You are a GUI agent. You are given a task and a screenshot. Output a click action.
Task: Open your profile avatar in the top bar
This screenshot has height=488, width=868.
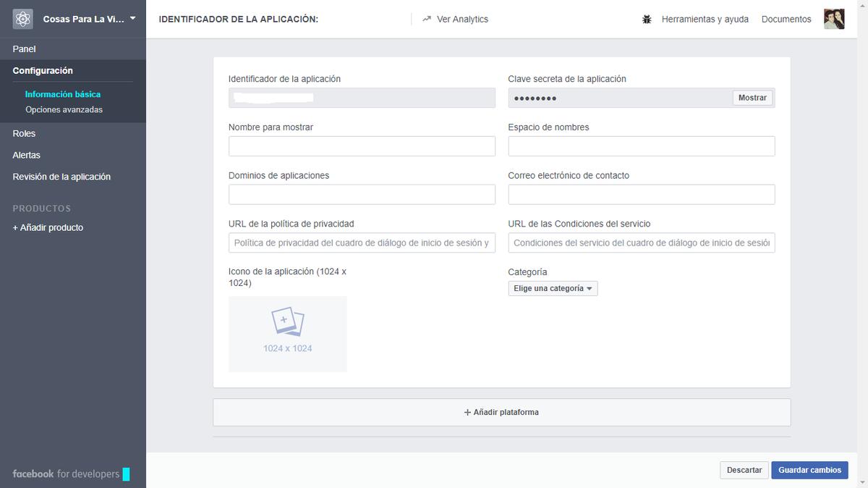coord(834,19)
